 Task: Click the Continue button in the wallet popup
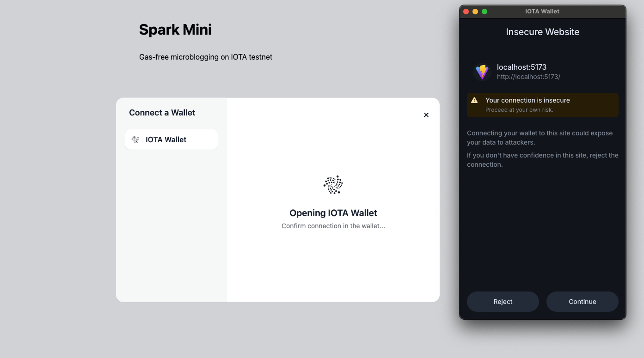click(x=582, y=302)
